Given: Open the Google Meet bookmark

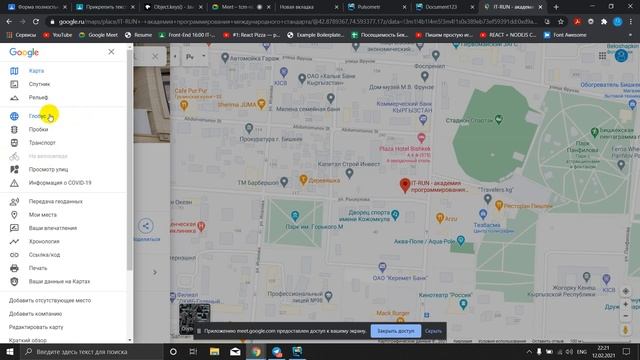Looking at the screenshot, I should pos(98,35).
